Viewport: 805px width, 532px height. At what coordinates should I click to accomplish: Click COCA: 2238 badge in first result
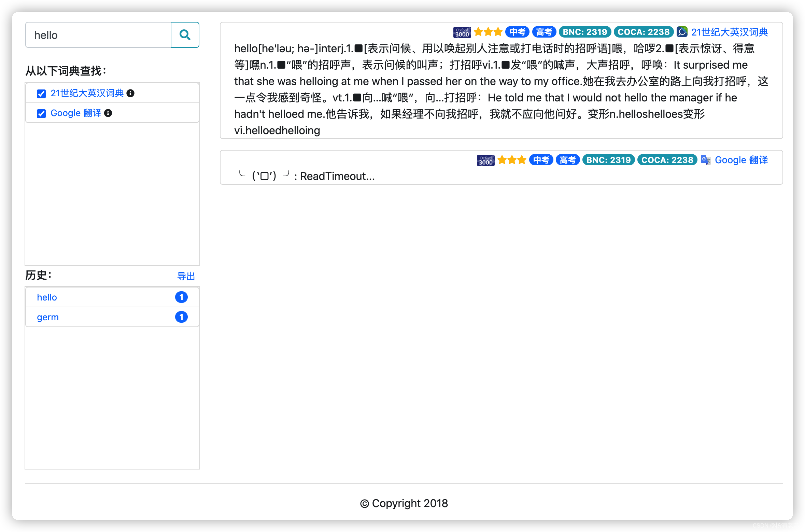point(643,32)
